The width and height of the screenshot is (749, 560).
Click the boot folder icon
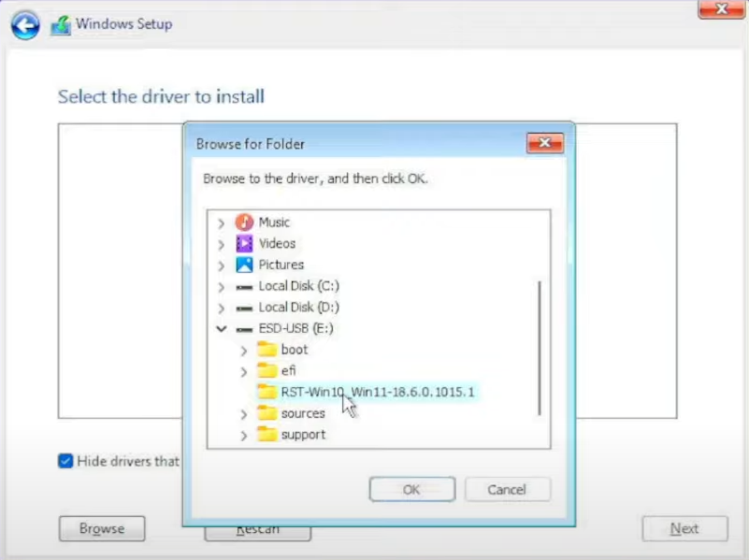(x=267, y=350)
